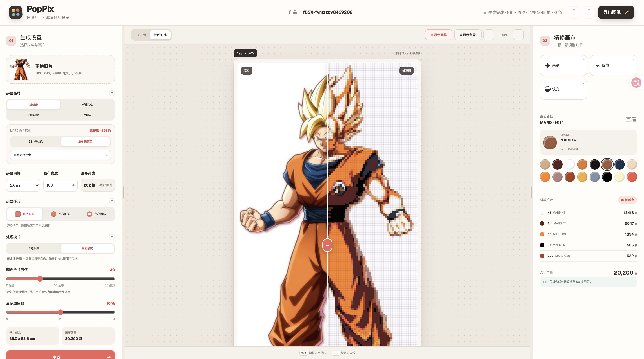Zoom out with the minus button
The image size is (644, 359).
tap(489, 35)
